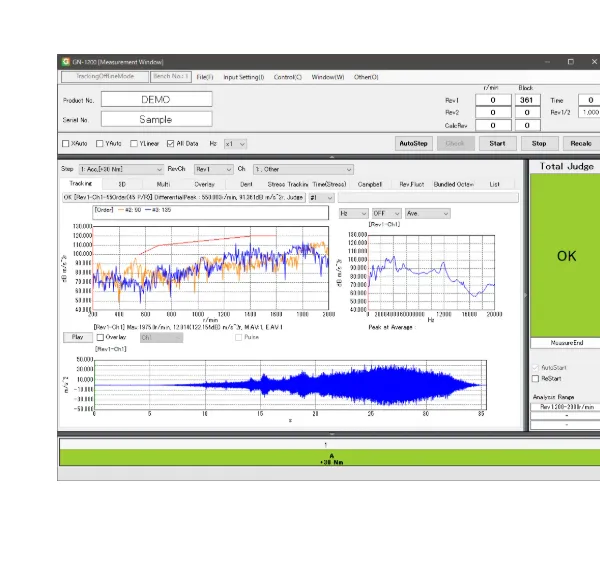This screenshot has height=583, width=600.
Task: Switch to the List tab
Action: (494, 184)
